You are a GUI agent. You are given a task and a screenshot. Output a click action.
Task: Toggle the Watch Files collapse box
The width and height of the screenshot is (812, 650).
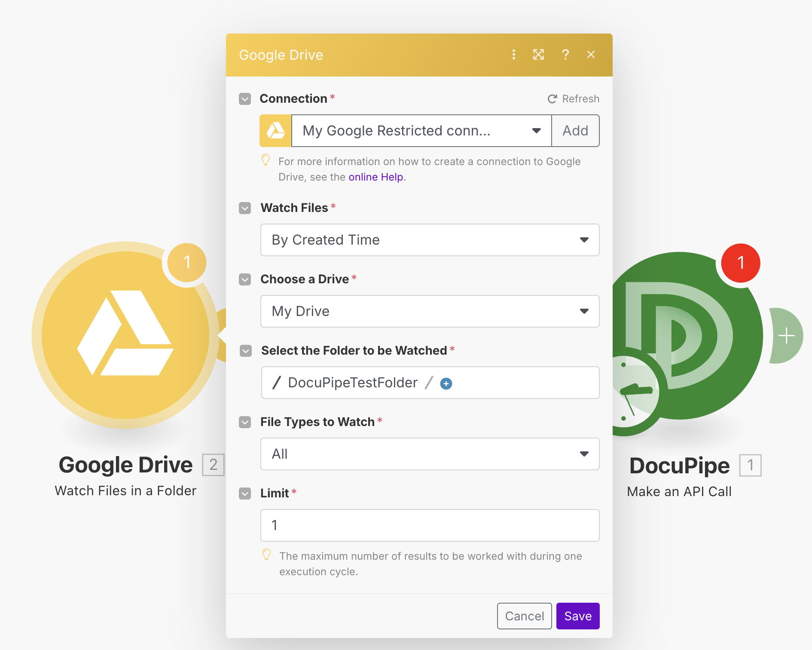click(x=245, y=208)
